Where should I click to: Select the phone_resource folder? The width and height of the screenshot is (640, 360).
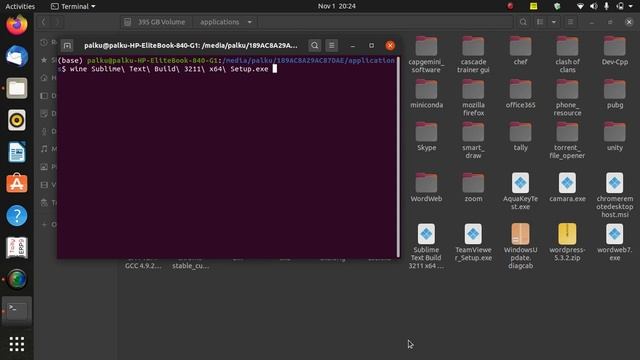click(x=567, y=97)
